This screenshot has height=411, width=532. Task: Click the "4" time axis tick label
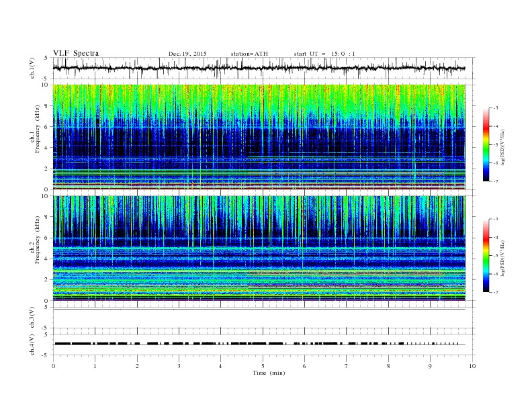pos(220,366)
